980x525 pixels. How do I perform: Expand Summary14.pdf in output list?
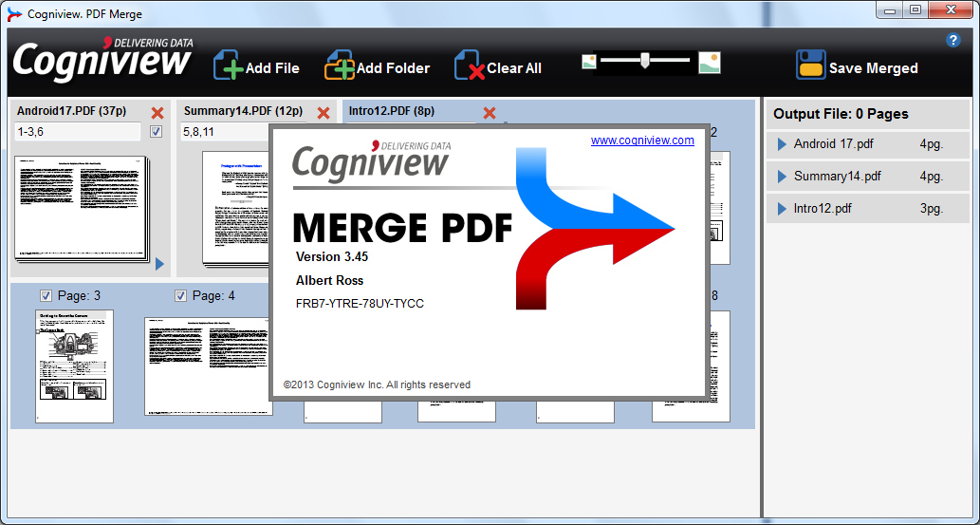(x=782, y=177)
